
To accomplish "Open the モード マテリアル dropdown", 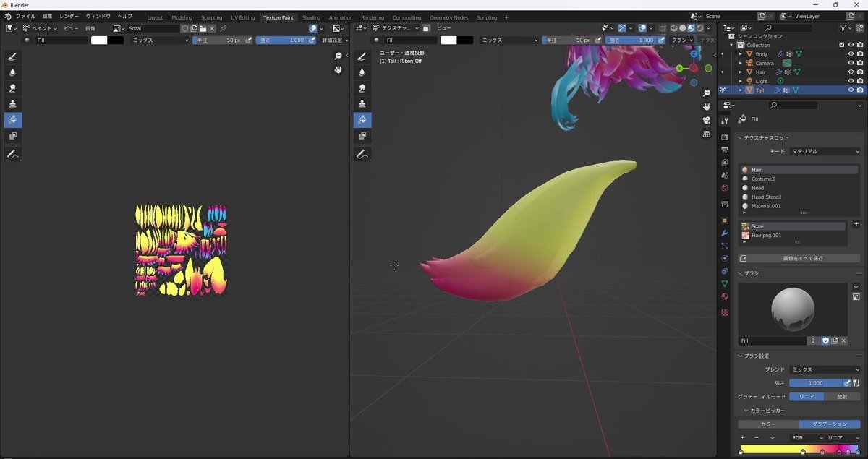I will point(825,151).
